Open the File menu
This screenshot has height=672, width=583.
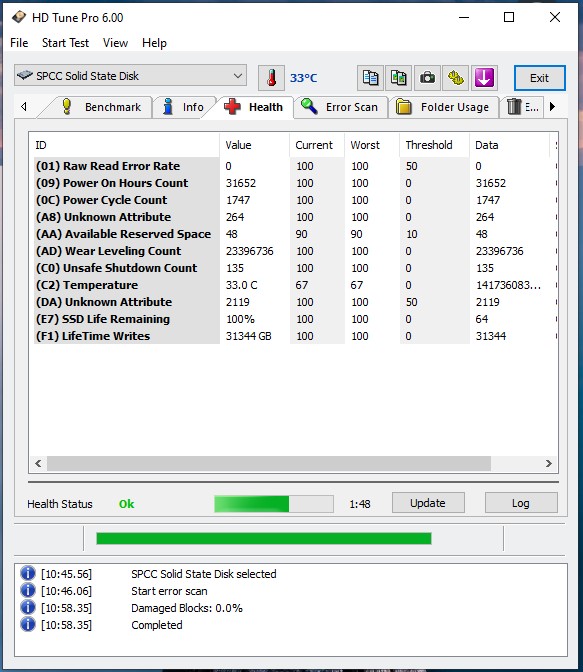[19, 43]
